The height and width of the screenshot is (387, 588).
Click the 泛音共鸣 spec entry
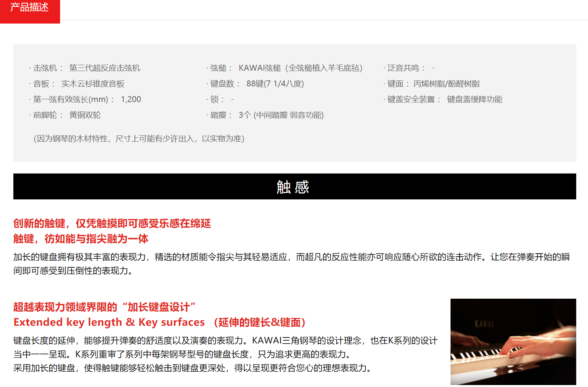[409, 68]
